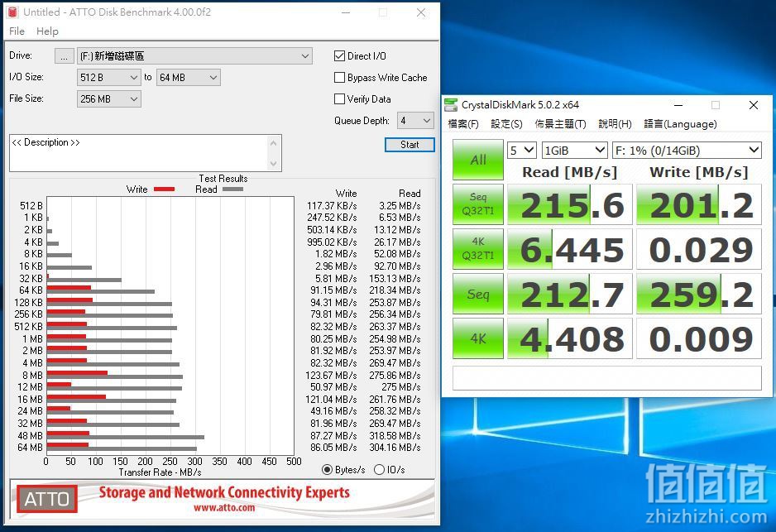
Task: Click the Description scrollbar down arrow
Action: coord(273,163)
